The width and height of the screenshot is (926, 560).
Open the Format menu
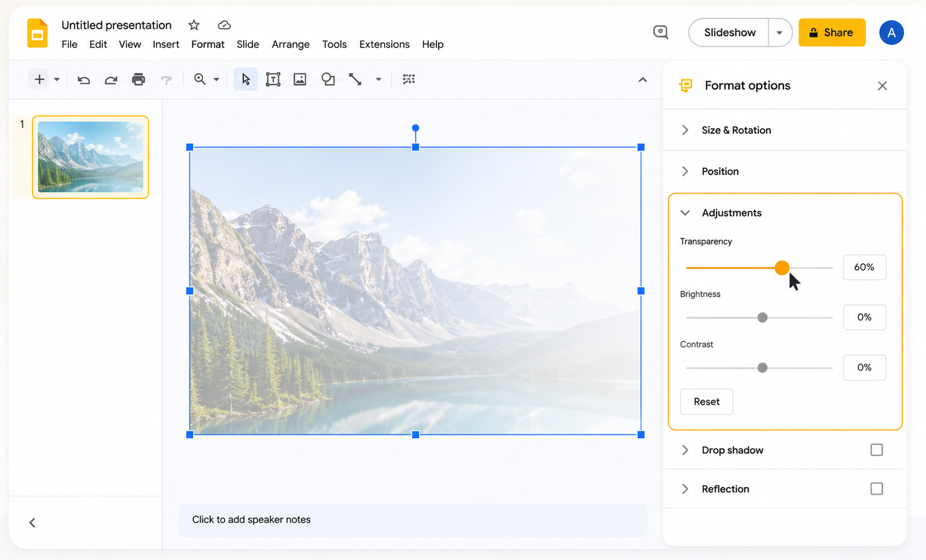208,44
